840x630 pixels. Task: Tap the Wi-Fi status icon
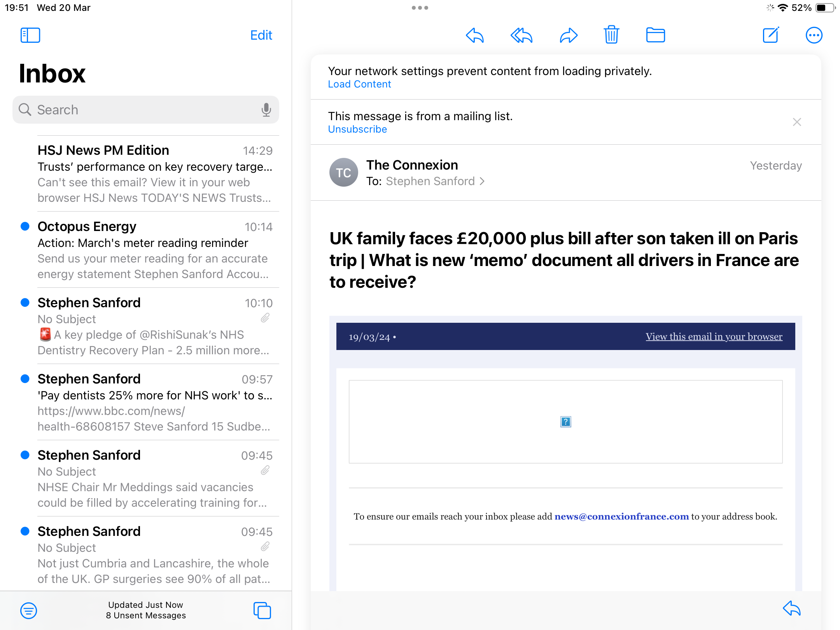pyautogui.click(x=783, y=8)
